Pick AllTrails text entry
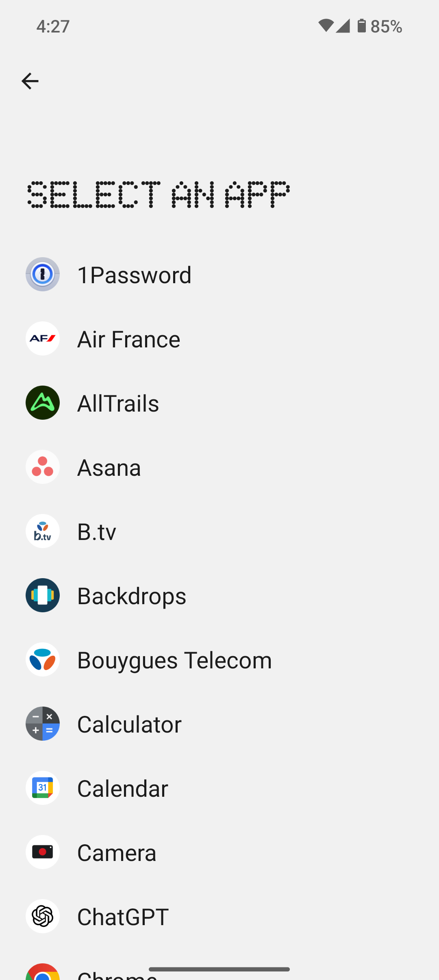The image size is (439, 980). [x=118, y=403]
